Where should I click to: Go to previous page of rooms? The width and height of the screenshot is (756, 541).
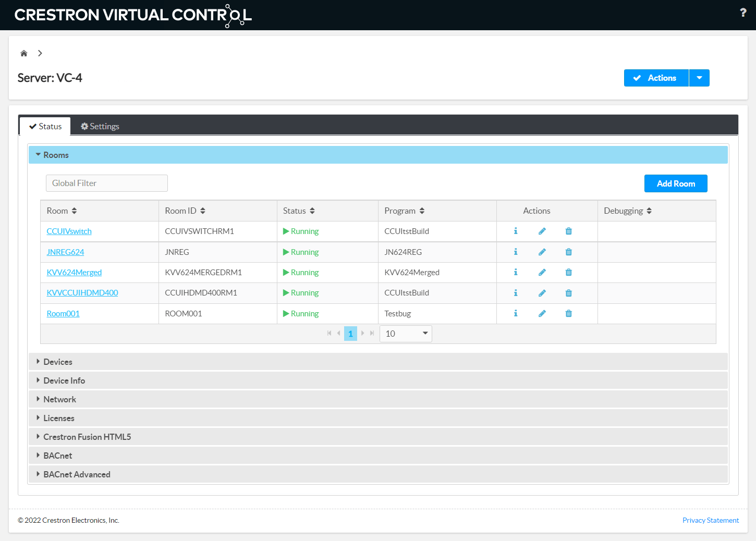click(x=339, y=333)
